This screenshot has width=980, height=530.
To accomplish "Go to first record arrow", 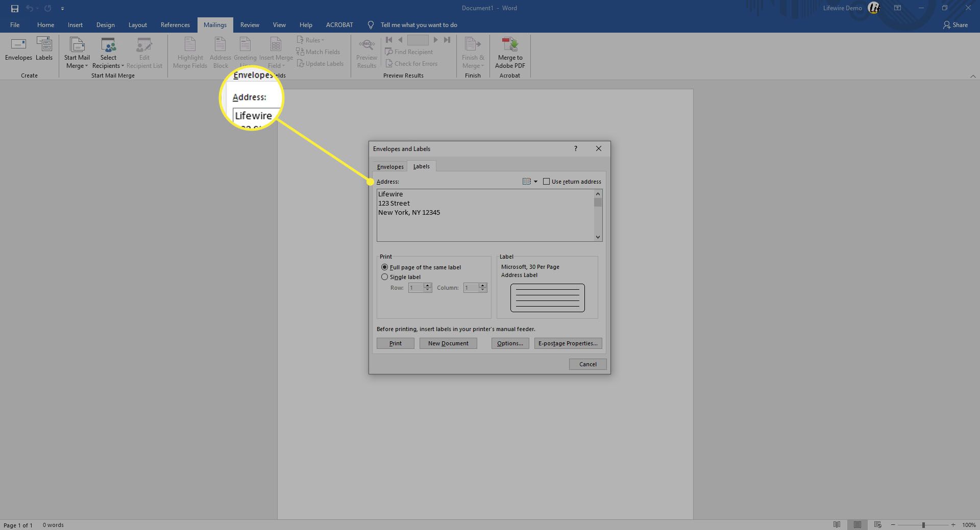I will point(389,40).
